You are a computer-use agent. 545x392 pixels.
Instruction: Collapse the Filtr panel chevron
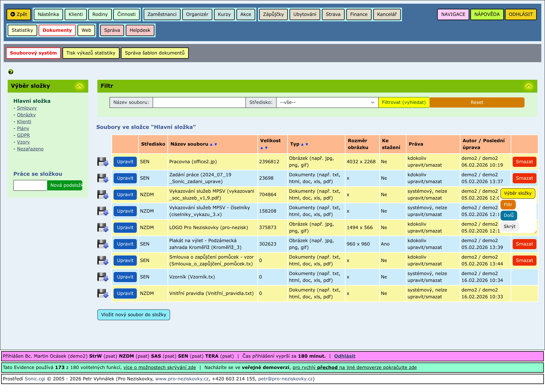click(528, 86)
